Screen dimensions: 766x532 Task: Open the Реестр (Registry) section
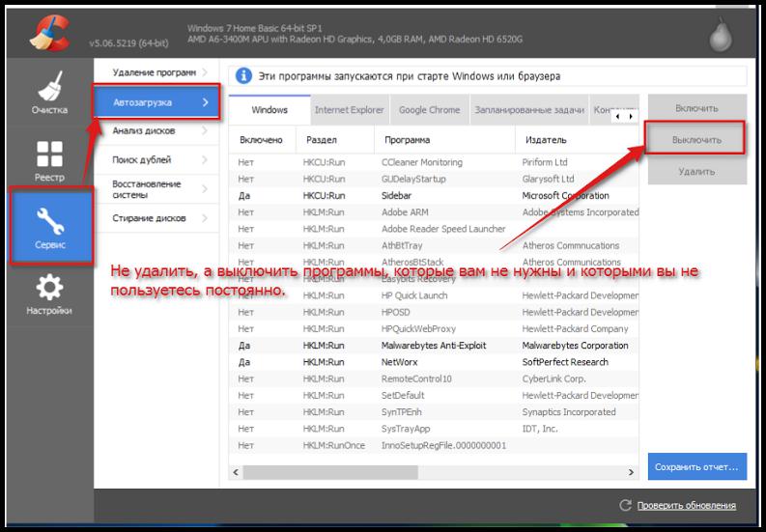click(x=49, y=159)
